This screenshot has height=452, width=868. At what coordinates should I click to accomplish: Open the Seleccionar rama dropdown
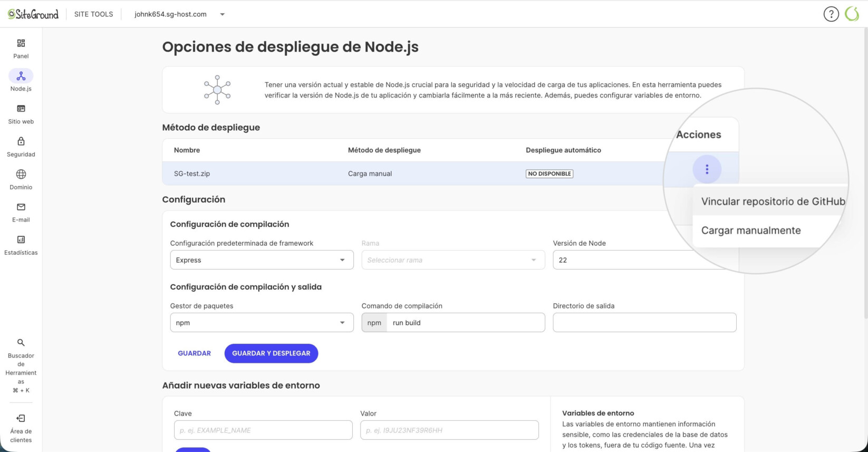click(x=453, y=260)
